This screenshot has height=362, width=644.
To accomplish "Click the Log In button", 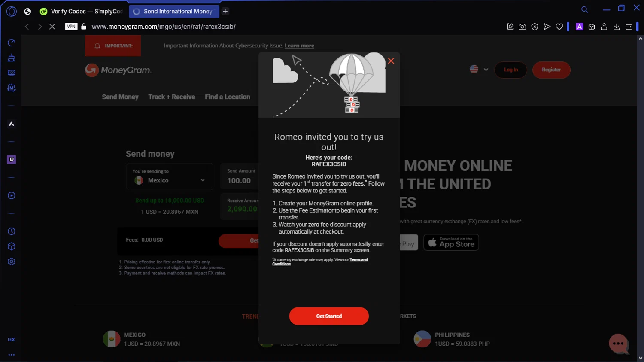I will point(510,70).
